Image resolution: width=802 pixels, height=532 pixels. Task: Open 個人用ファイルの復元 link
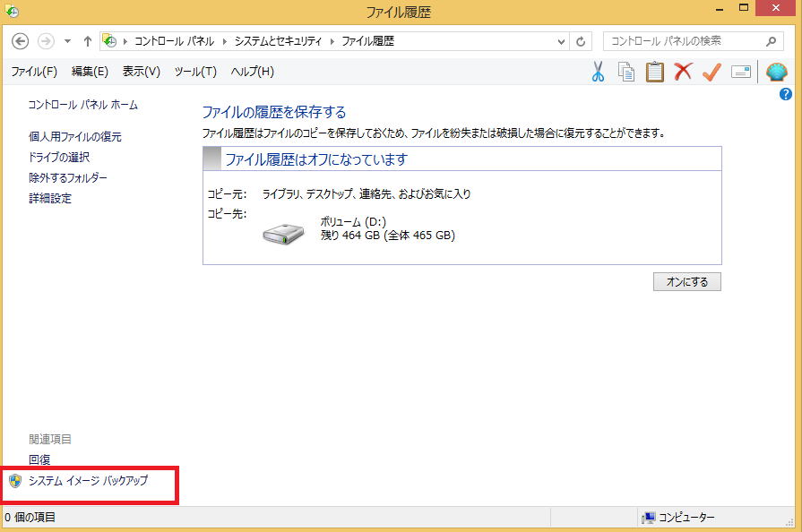(x=74, y=137)
